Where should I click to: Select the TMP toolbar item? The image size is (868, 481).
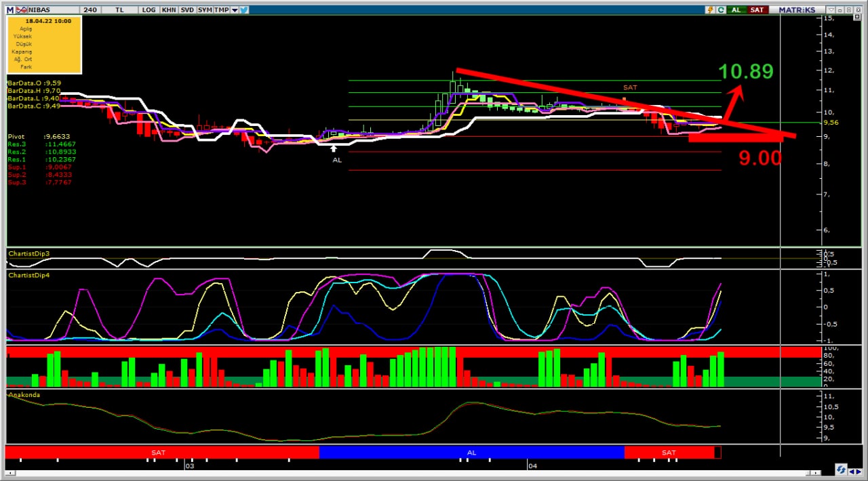coord(221,10)
